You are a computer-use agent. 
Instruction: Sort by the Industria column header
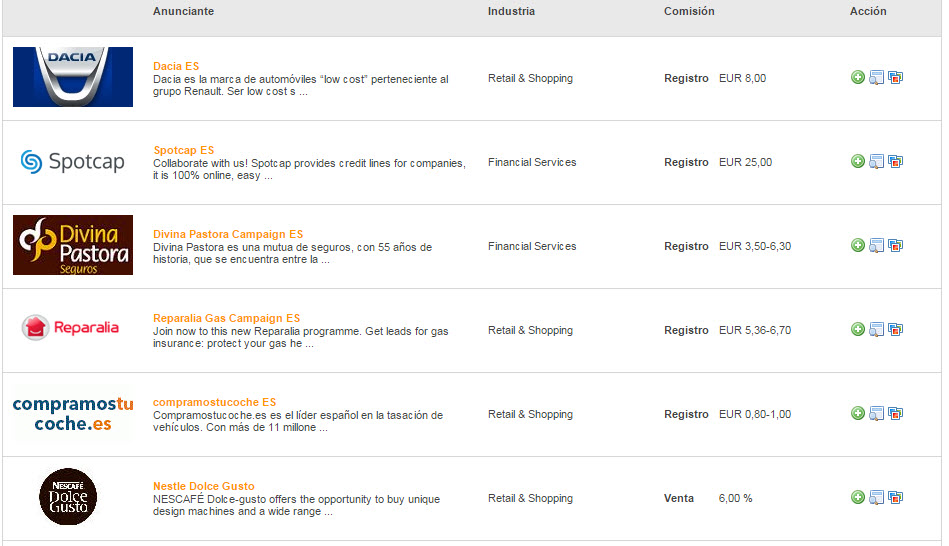(511, 11)
